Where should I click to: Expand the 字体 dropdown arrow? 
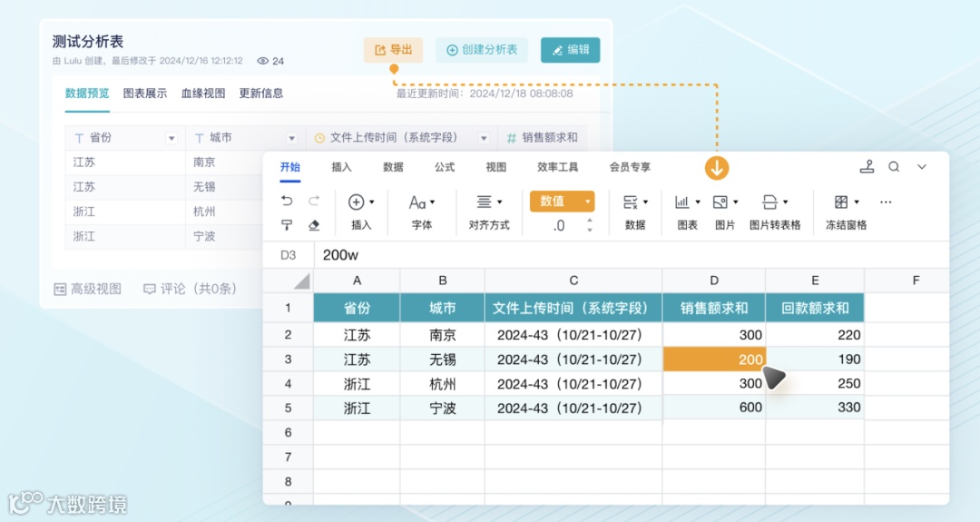[x=433, y=202]
